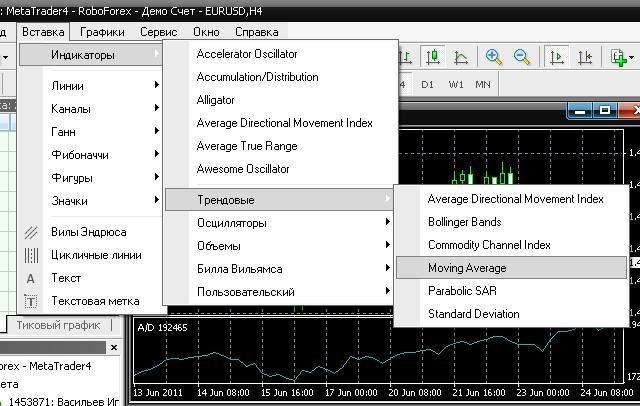Insert Вилы Эндрюса pitchfork tool
This screenshot has width=640, height=406.
click(89, 232)
